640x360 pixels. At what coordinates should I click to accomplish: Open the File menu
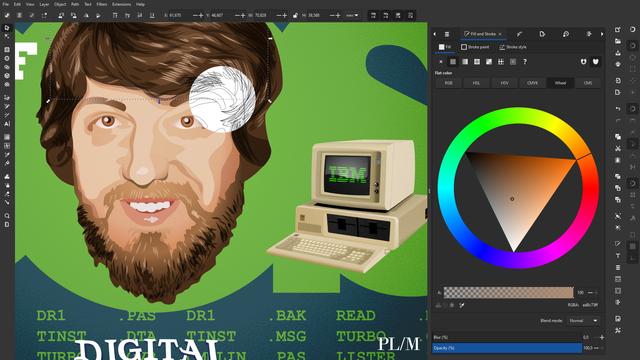click(x=6, y=4)
